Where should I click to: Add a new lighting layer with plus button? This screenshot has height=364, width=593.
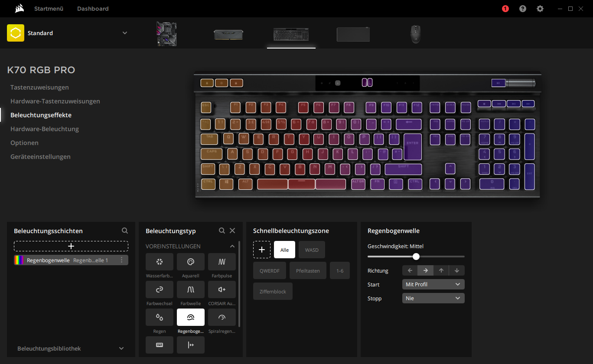click(x=71, y=246)
